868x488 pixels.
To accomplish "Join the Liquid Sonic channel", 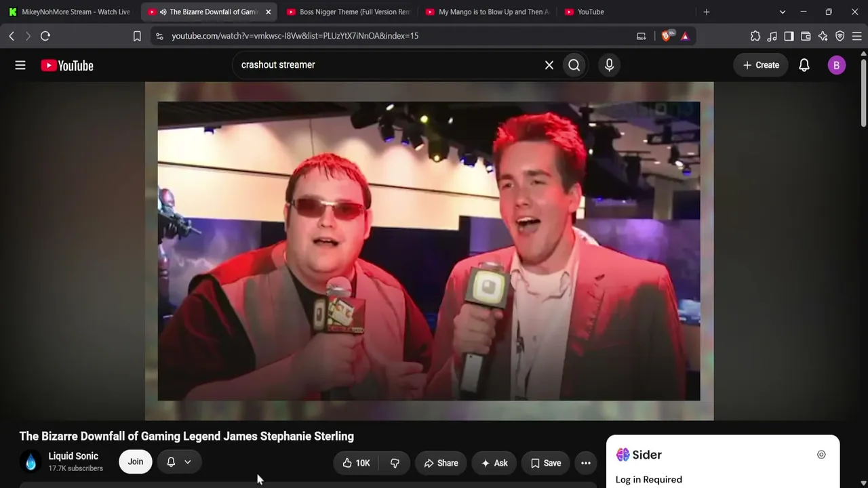I will pos(136,462).
